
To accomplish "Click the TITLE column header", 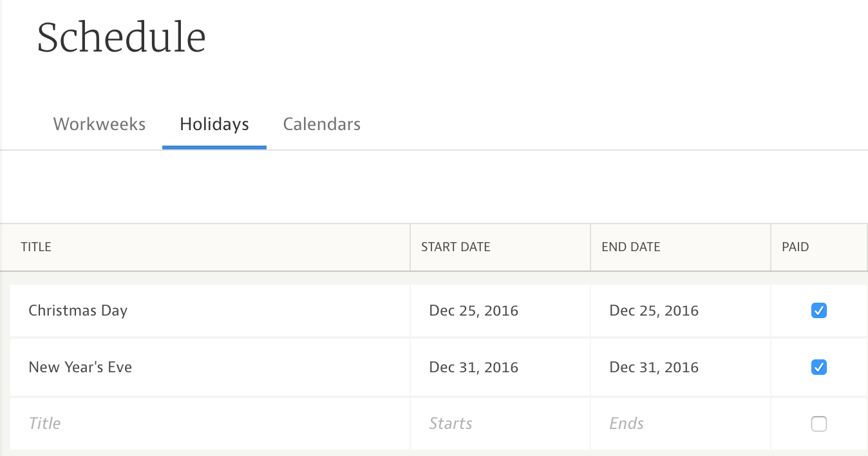I will (36, 247).
